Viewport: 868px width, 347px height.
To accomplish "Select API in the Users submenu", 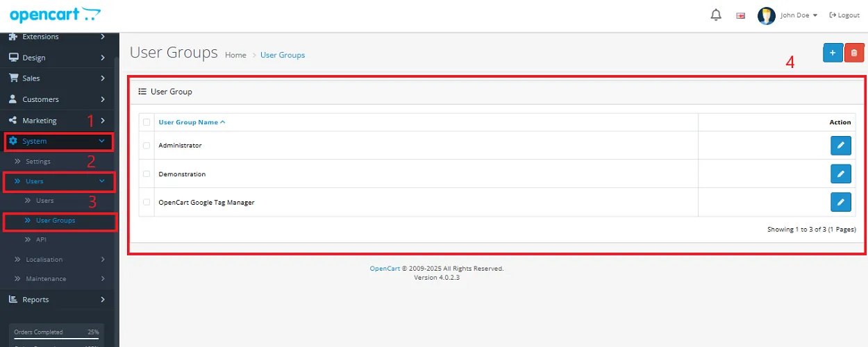I will tap(41, 239).
